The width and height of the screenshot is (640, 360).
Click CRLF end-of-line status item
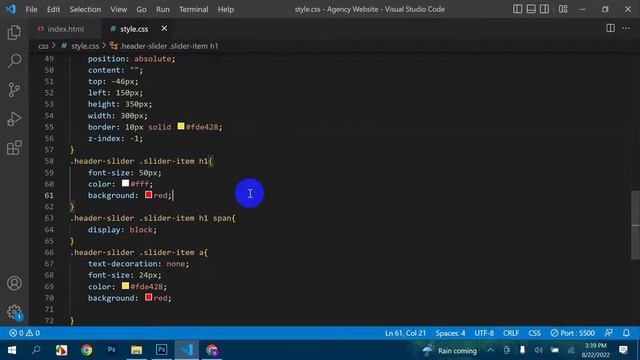point(511,333)
